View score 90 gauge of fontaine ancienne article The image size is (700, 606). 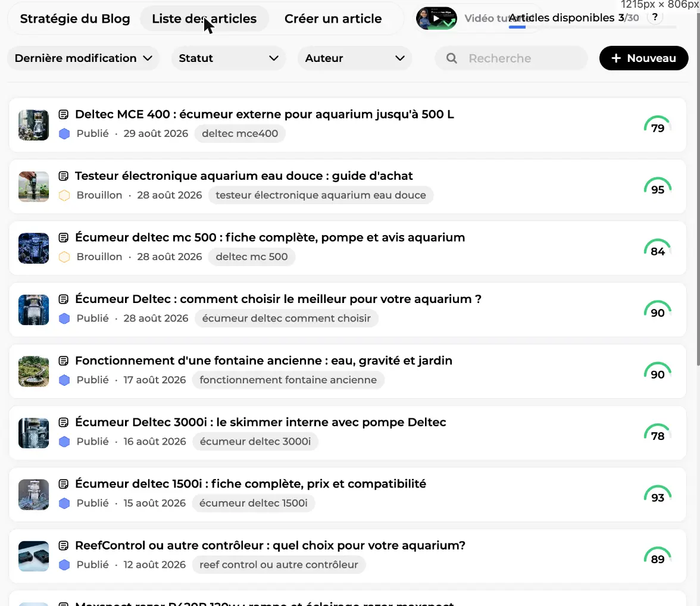(x=658, y=371)
